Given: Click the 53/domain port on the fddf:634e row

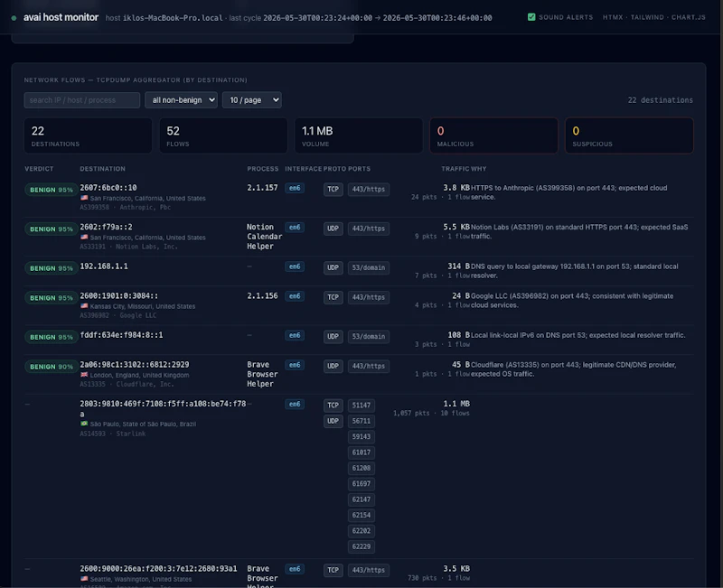Looking at the screenshot, I should coord(369,337).
